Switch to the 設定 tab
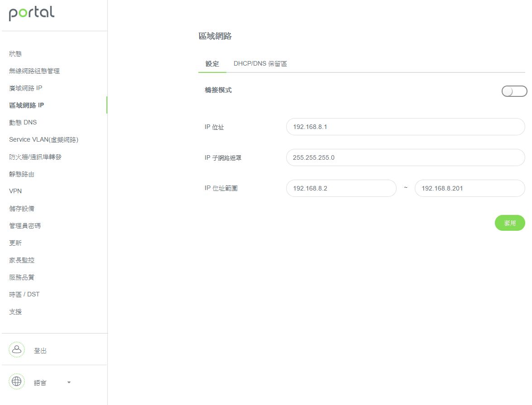This screenshot has width=532, height=405. point(212,64)
